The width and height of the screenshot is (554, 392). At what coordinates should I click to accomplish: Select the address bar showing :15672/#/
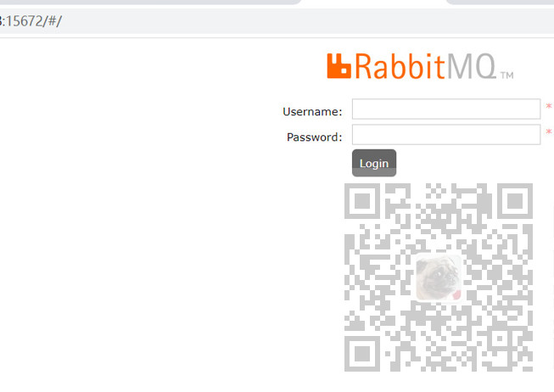(x=277, y=21)
